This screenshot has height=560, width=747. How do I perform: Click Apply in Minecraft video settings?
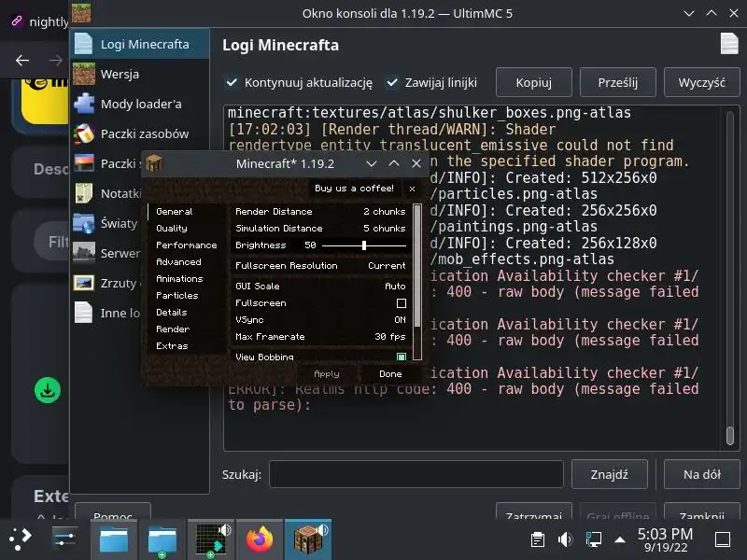[326, 374]
